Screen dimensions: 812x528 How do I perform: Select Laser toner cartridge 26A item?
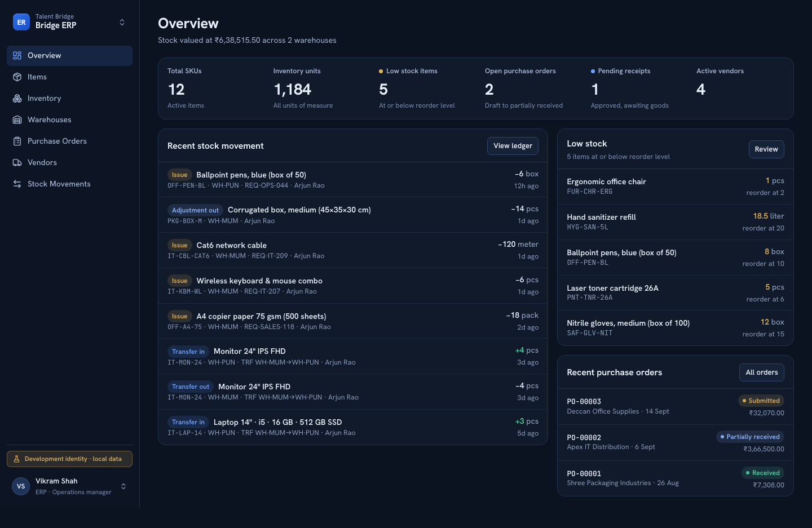click(x=675, y=293)
